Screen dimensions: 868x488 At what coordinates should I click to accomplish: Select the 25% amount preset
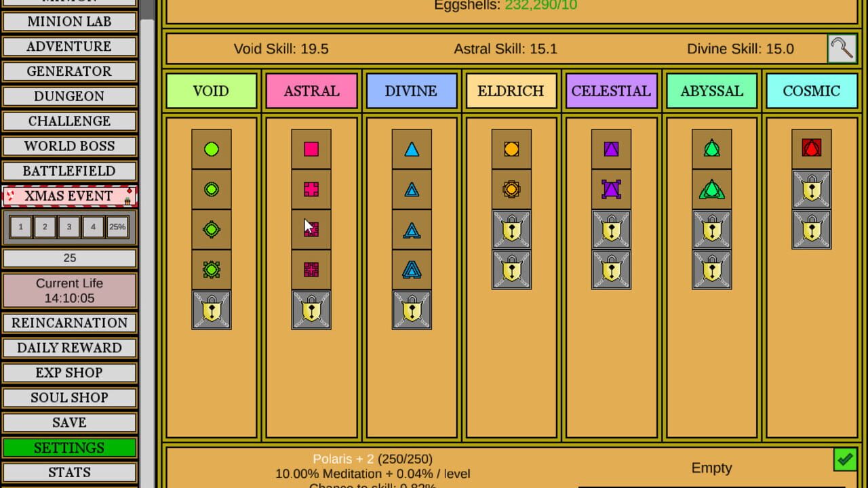[x=117, y=227]
